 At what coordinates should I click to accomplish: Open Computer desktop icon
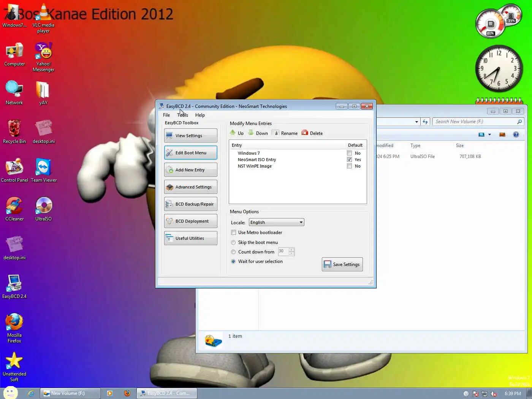[x=14, y=55]
